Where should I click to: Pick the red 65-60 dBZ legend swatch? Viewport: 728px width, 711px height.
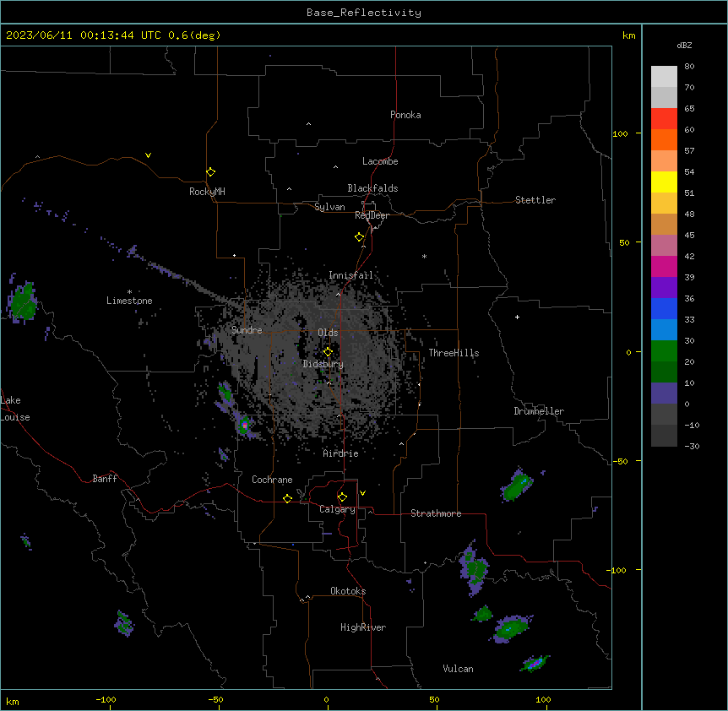point(664,119)
